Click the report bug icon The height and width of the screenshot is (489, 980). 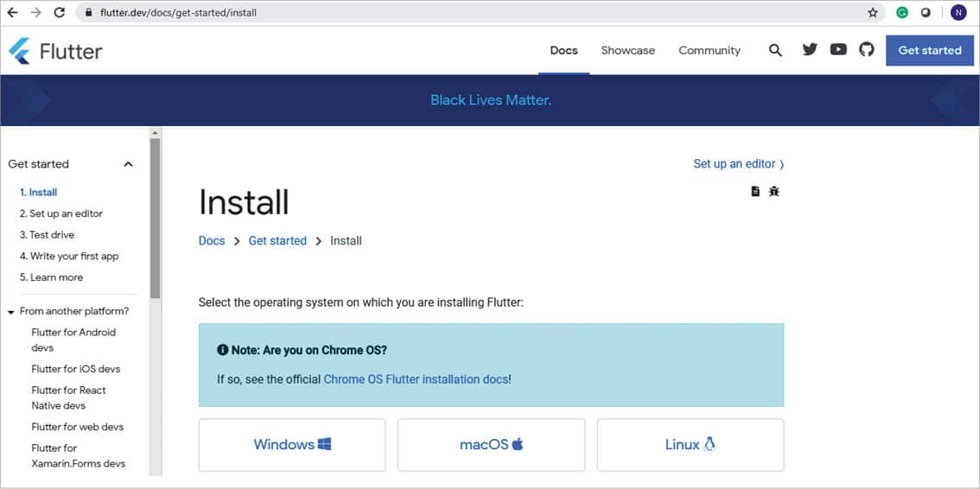coord(774,191)
